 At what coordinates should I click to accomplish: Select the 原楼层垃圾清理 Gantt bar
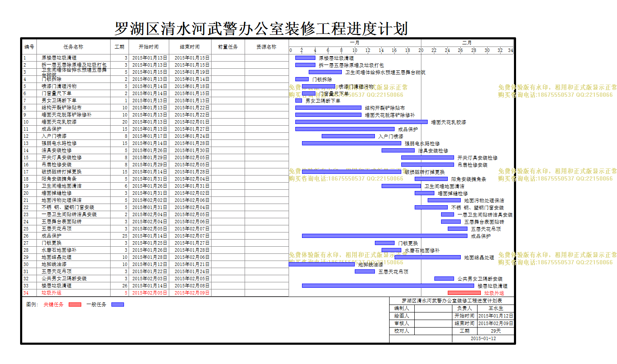305,58
